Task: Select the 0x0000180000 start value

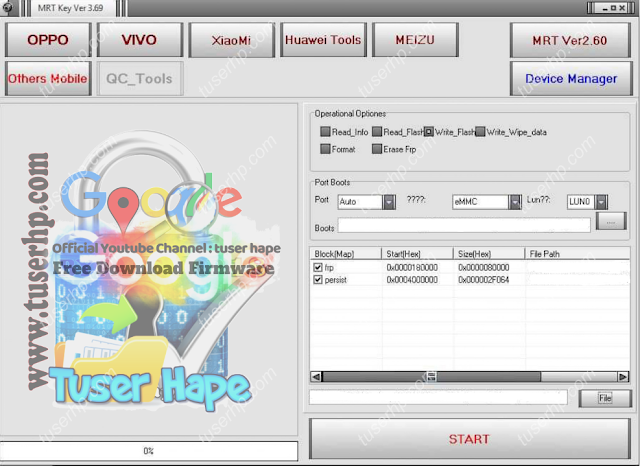Action: (412, 267)
